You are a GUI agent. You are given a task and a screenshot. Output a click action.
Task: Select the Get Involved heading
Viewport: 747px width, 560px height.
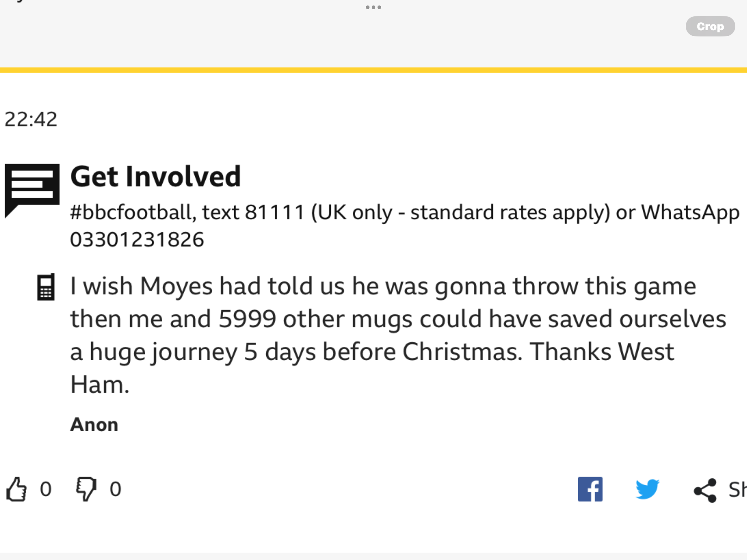[156, 176]
